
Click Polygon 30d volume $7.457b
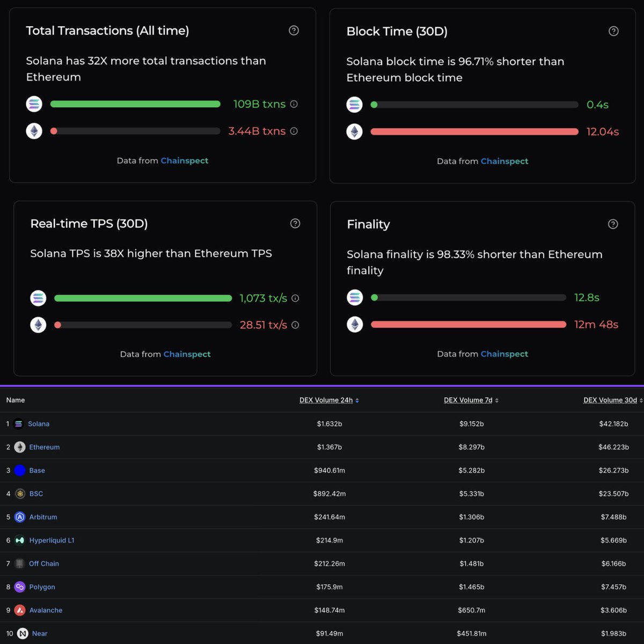(613, 587)
